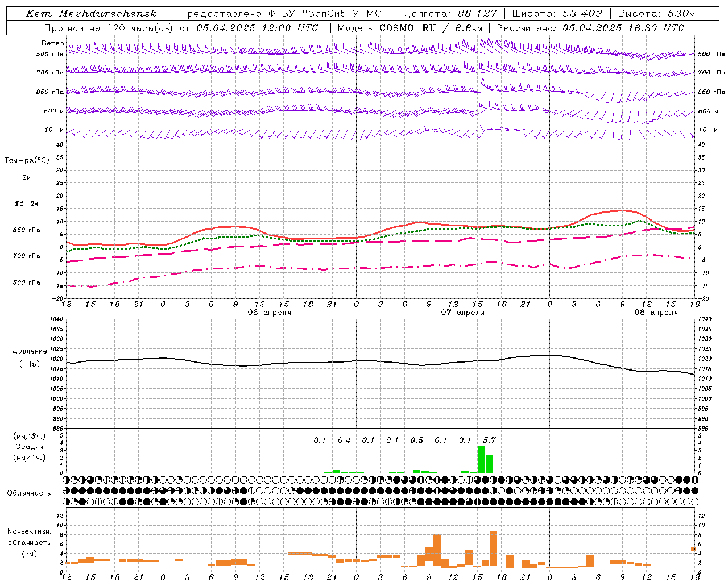728x582 pixels.
Task: Click the 'Облачность' cloudiness label
Action: [29, 493]
